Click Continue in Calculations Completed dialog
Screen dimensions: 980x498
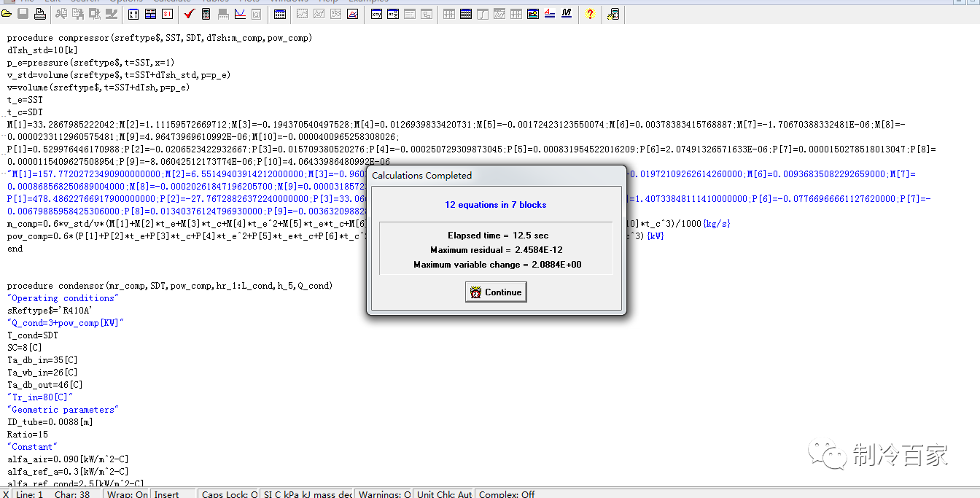(x=496, y=292)
